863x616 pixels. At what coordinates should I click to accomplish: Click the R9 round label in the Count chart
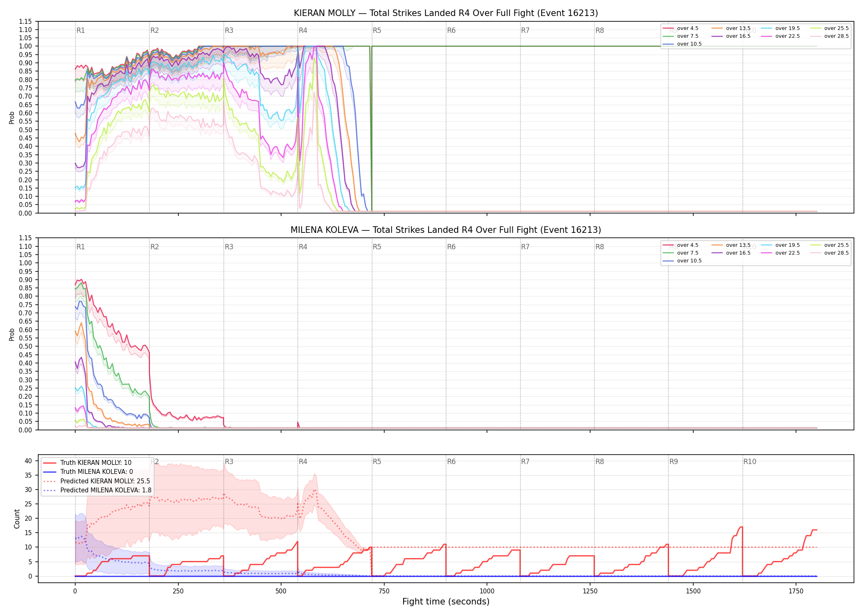(674, 462)
